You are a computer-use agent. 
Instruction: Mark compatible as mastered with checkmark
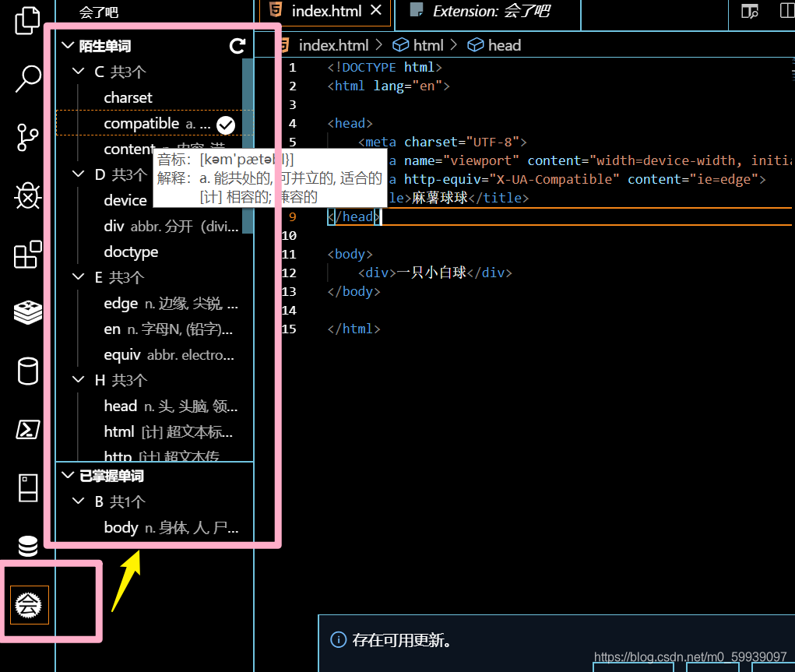(x=226, y=125)
